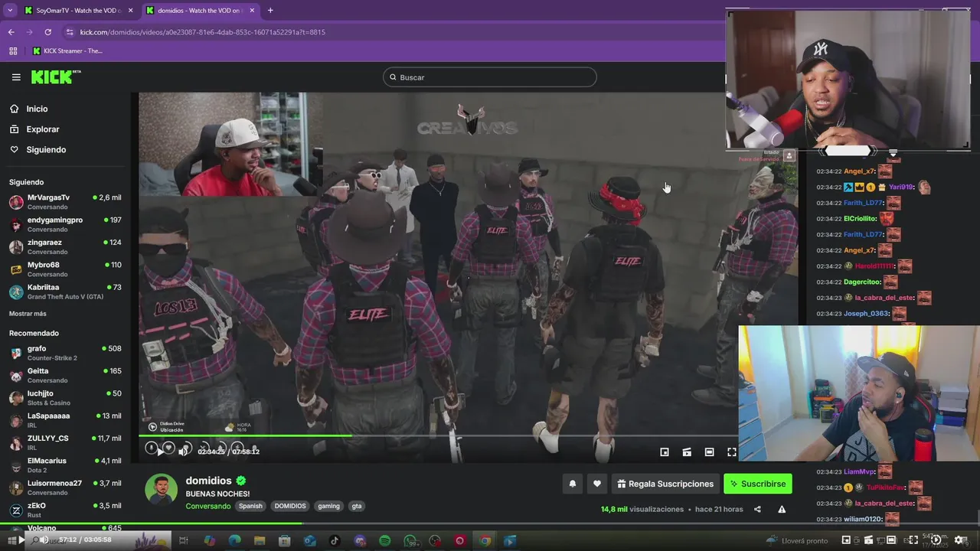Click the KICK logo
The width and height of the screenshot is (980, 551).
[55, 77]
